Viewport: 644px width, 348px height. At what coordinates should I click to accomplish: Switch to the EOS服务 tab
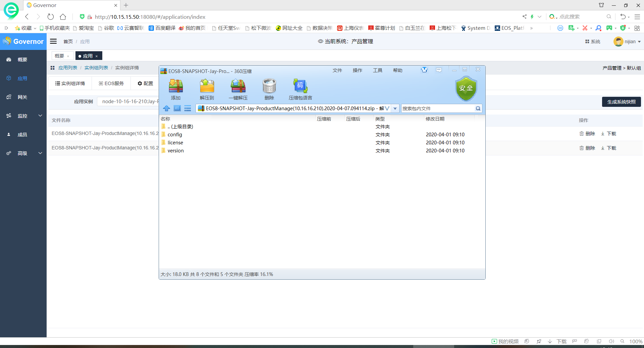coord(111,83)
